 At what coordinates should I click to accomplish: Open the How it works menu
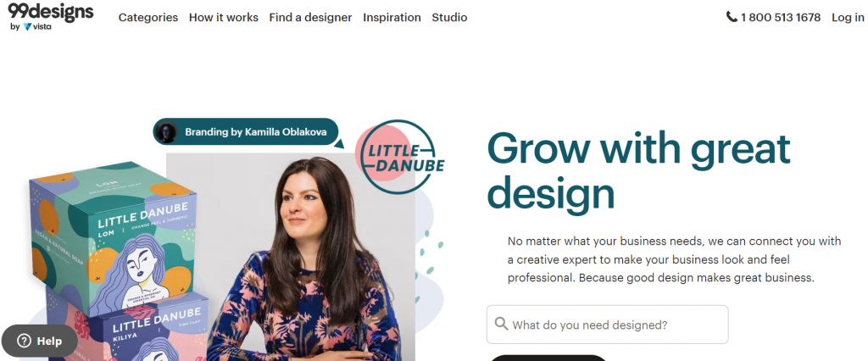pyautogui.click(x=224, y=17)
